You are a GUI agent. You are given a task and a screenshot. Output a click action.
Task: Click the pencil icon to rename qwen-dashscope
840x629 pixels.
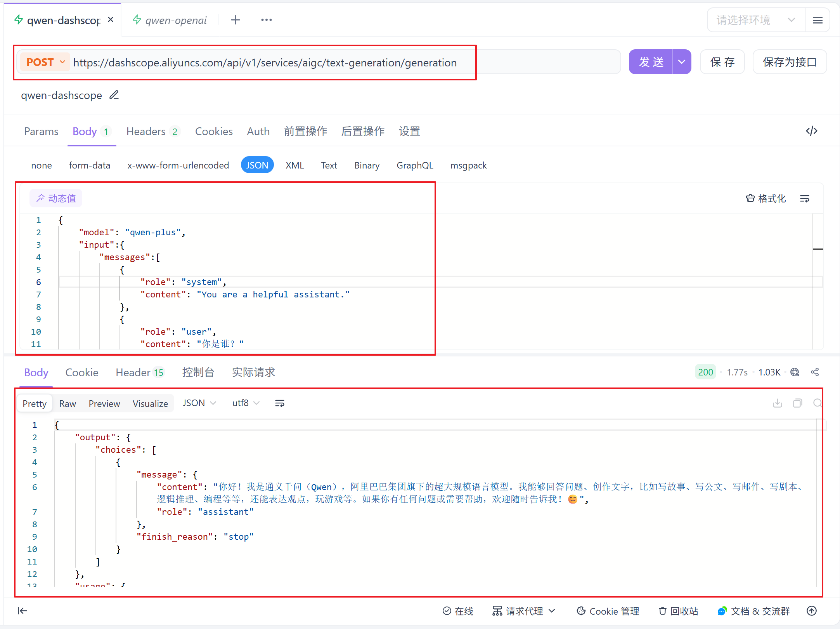coord(114,95)
